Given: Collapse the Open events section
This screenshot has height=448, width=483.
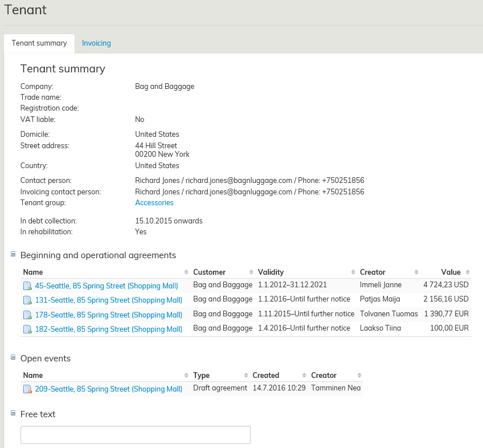Looking at the screenshot, I should pyautogui.click(x=13, y=357).
